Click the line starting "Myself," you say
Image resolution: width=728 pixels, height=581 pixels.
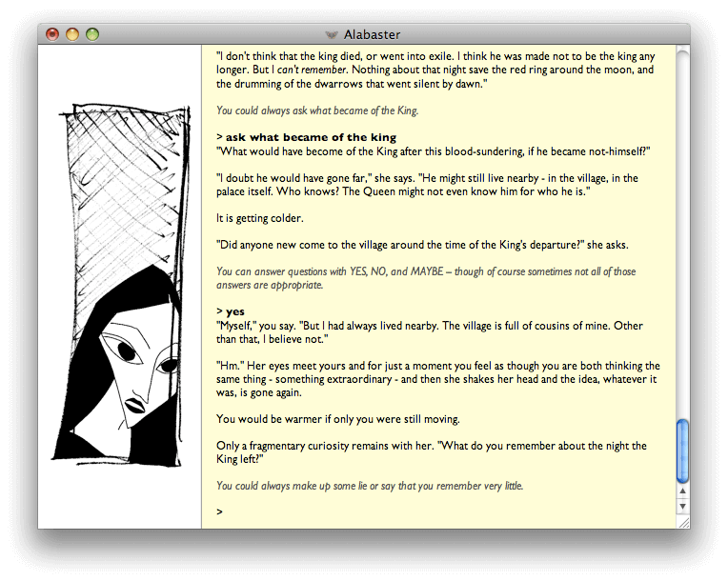(x=430, y=332)
